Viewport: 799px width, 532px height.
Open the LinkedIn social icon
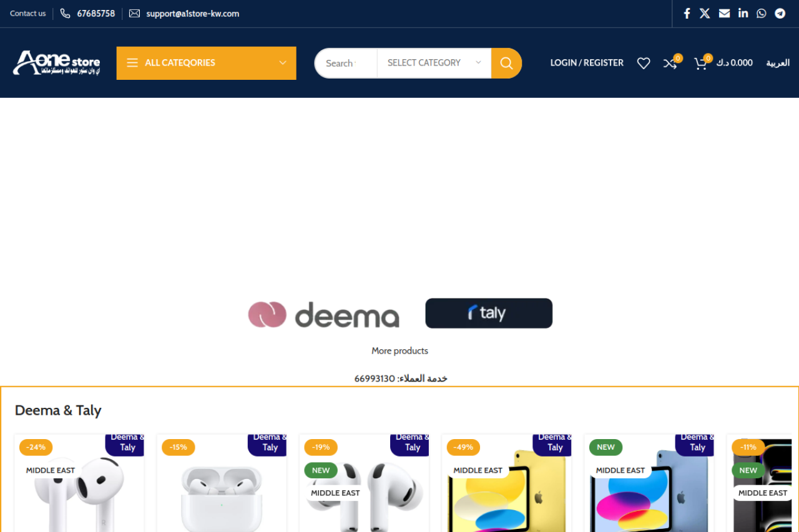coord(743,13)
